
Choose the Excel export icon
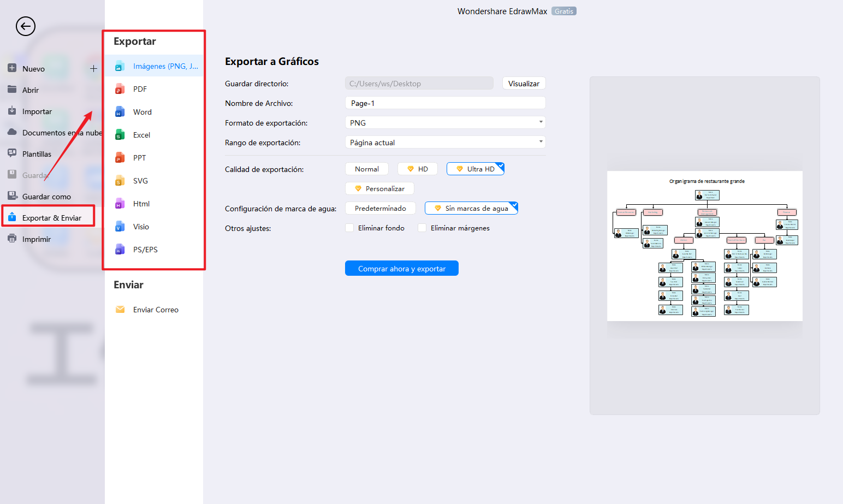point(120,135)
